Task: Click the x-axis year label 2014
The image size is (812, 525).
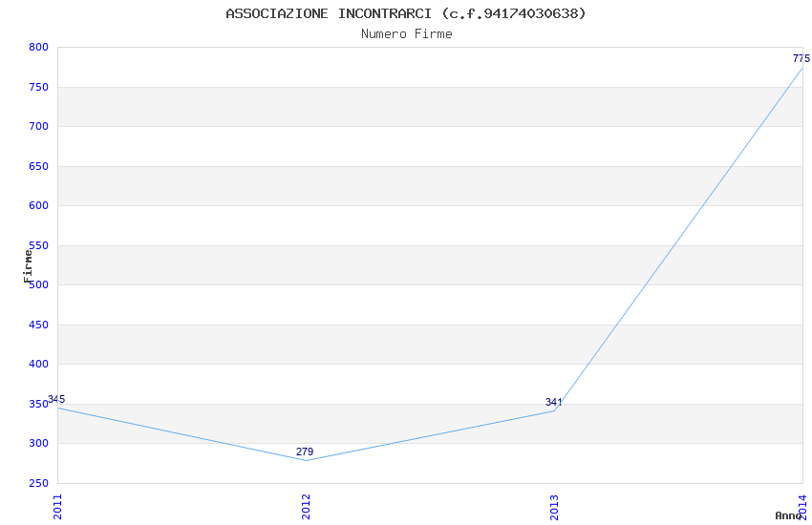Action: click(x=802, y=506)
